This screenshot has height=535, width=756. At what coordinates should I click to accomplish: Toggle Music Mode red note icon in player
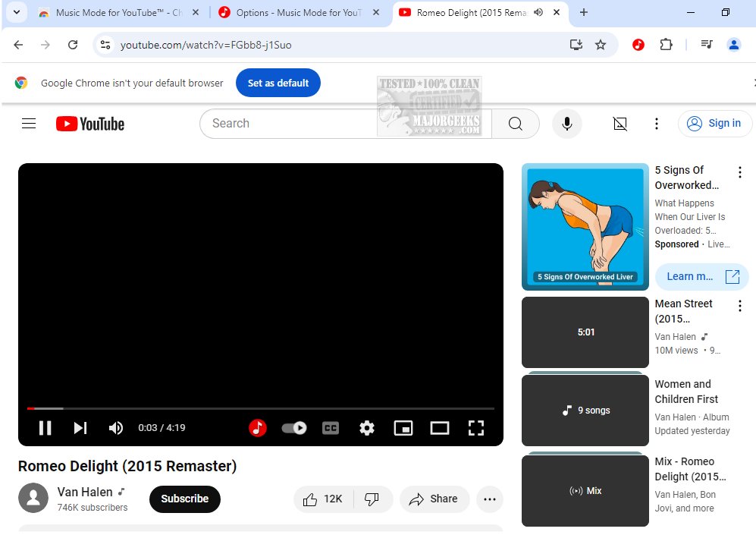pos(258,428)
